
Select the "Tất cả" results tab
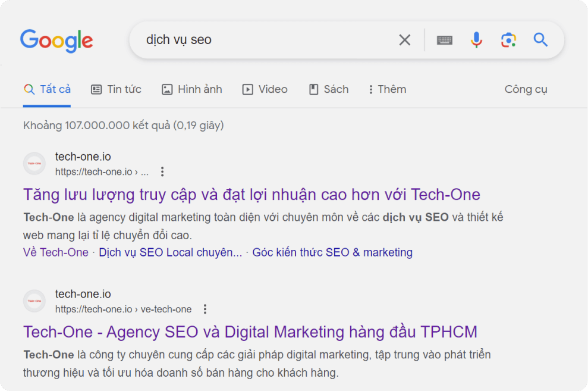[47, 89]
